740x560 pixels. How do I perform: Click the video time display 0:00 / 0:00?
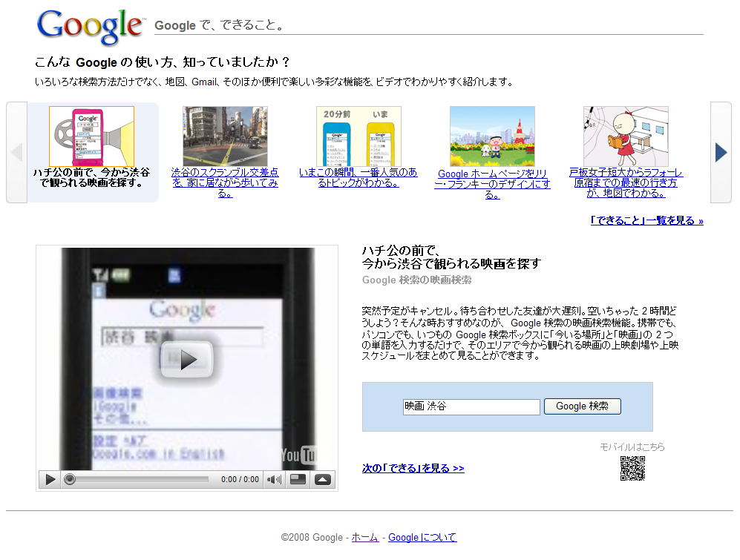[x=240, y=479]
